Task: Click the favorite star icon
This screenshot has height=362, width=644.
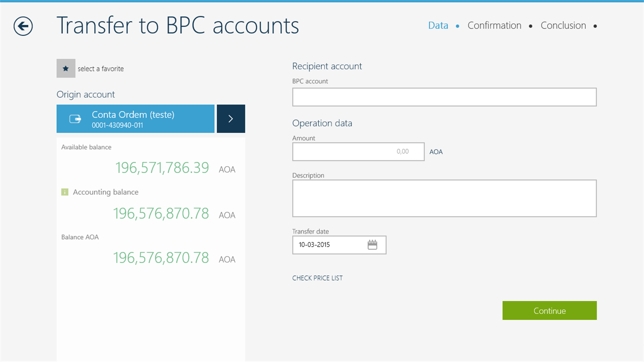Action: (x=66, y=68)
